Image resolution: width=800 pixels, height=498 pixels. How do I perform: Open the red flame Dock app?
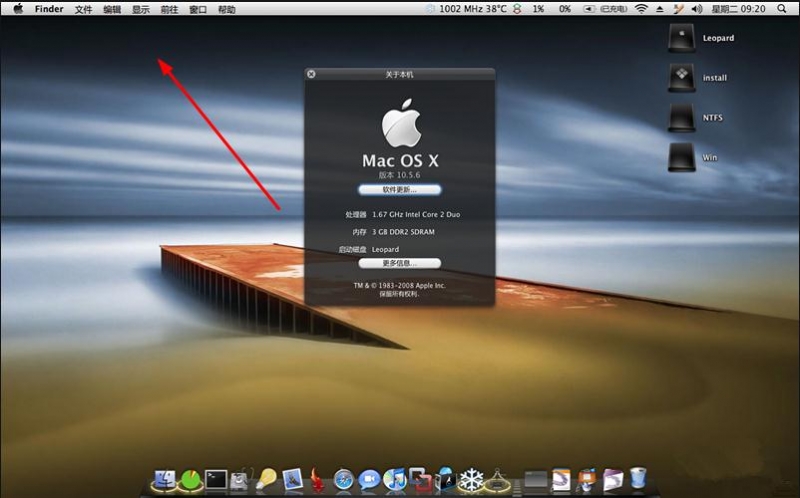(x=317, y=481)
